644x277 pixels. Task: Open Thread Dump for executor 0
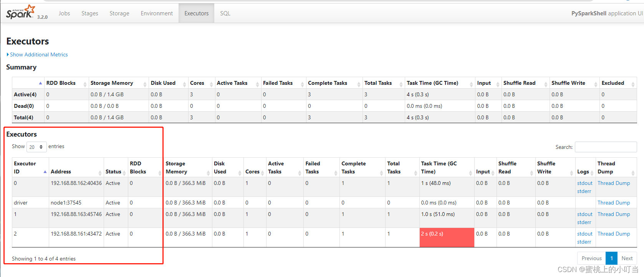coord(614,183)
